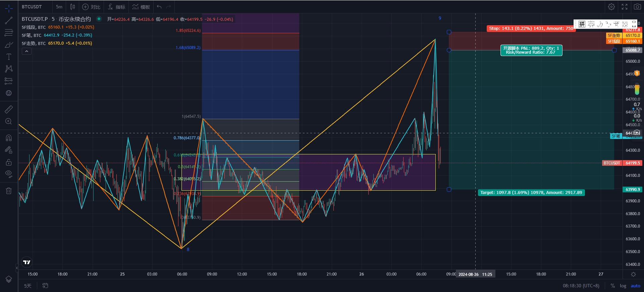Open the timezone 08:18:30 (UTC+8) menu

[581, 286]
